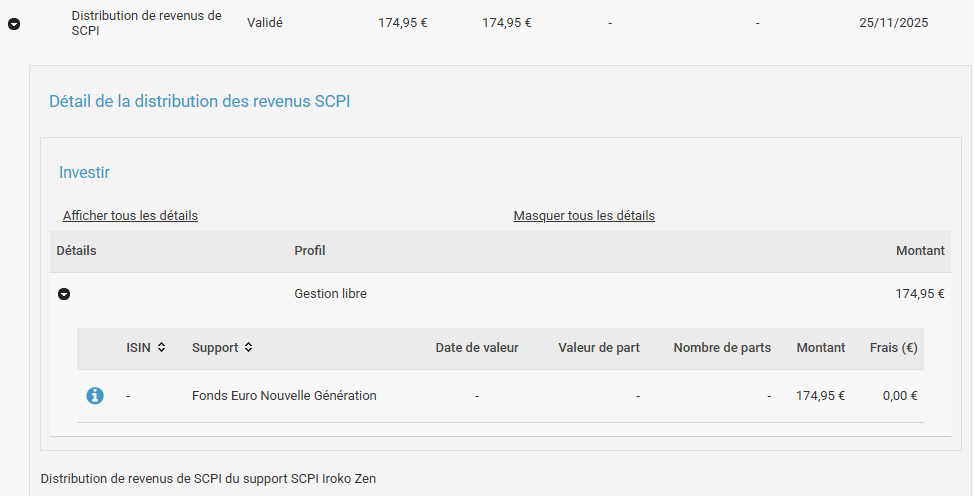Viewport: 974px width, 496px height.
Task: Click the Détail de la distribution heading
Action: (199, 102)
